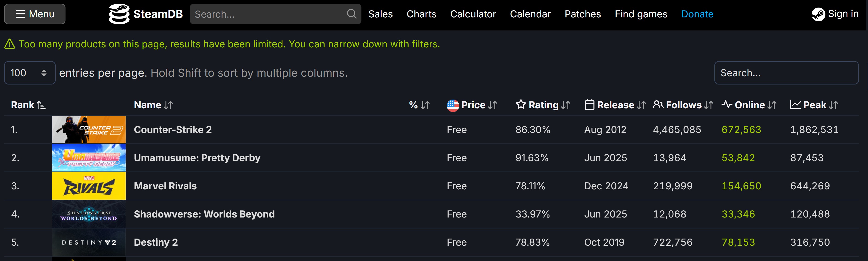The height and width of the screenshot is (261, 868).
Task: Click the warning triangle icon
Action: 9,44
